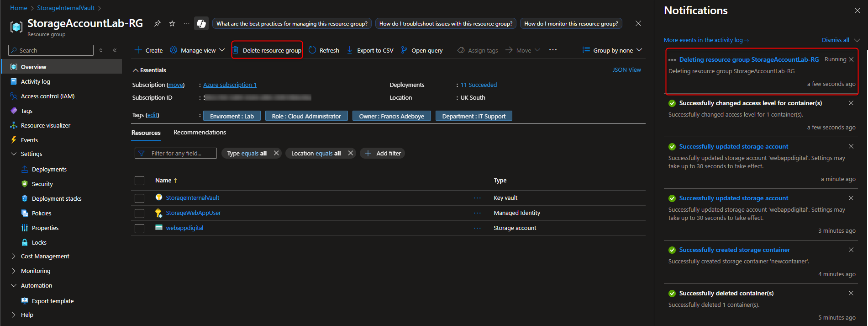Open the 11 Succeeded deployments link
868x326 pixels.
pyautogui.click(x=479, y=85)
